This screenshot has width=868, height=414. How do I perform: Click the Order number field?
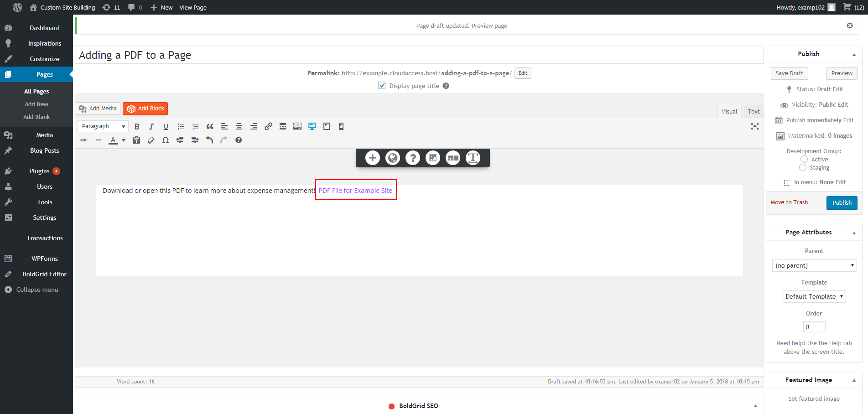(814, 327)
